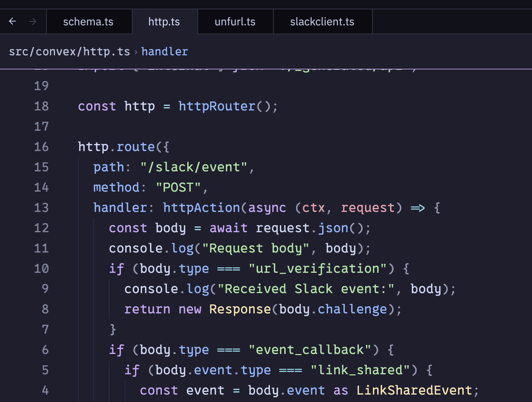The image size is (532, 402).
Task: Click the "POST" method string
Action: pos(178,187)
